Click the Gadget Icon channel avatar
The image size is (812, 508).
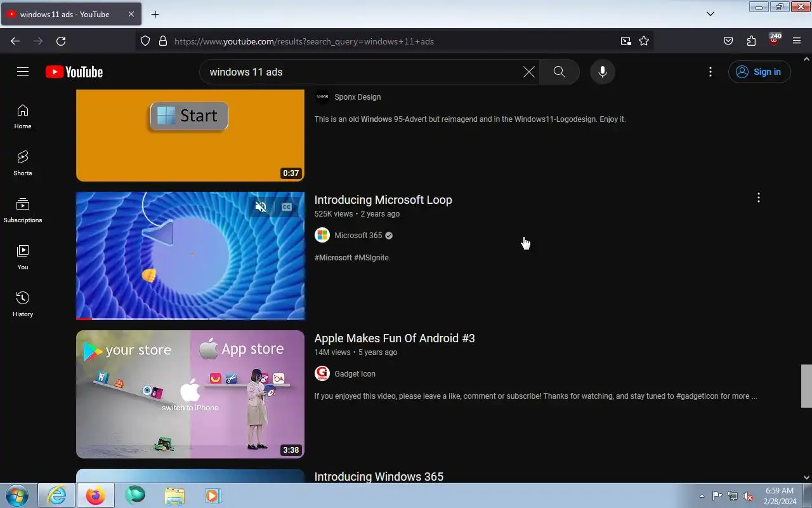[322, 374]
